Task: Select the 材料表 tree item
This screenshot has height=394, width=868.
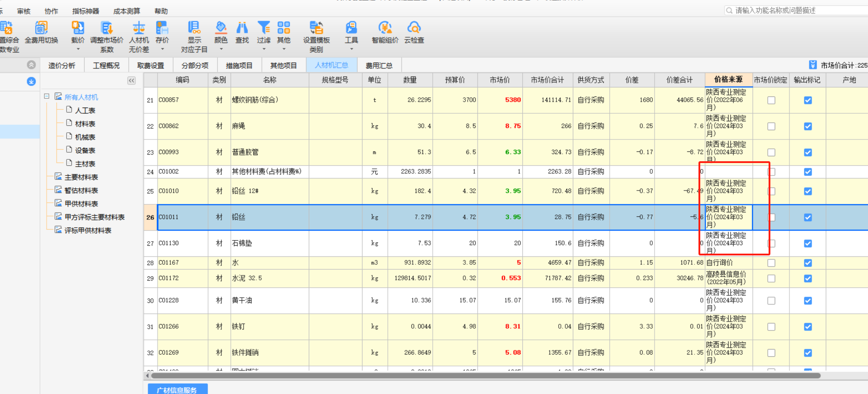Action: 85,123
